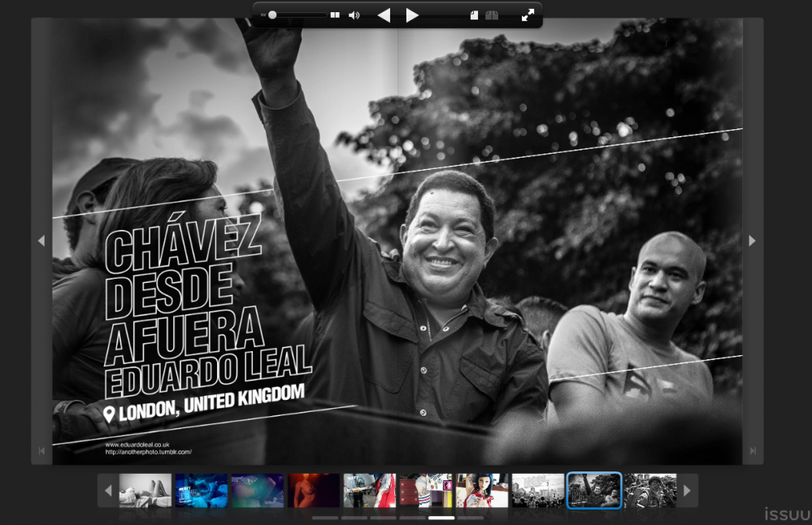The image size is (812, 525).
Task: Jump to first page icon at bottom-left
Action: pos(41,451)
